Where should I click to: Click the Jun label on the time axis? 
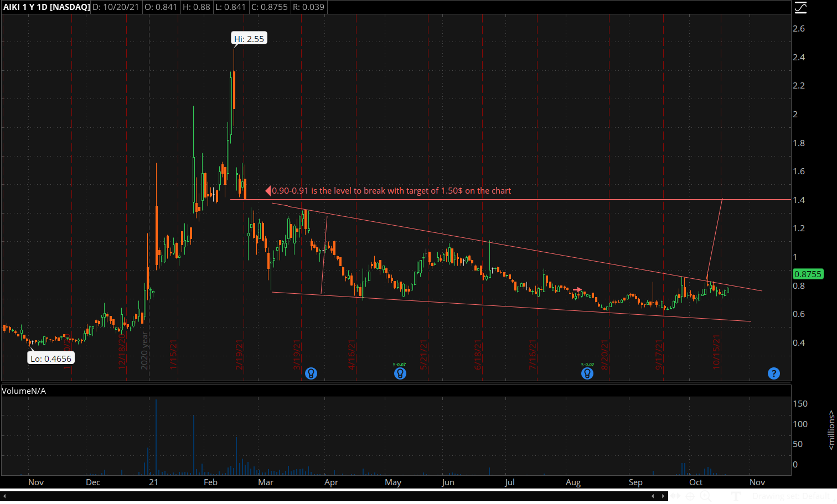[x=448, y=482]
